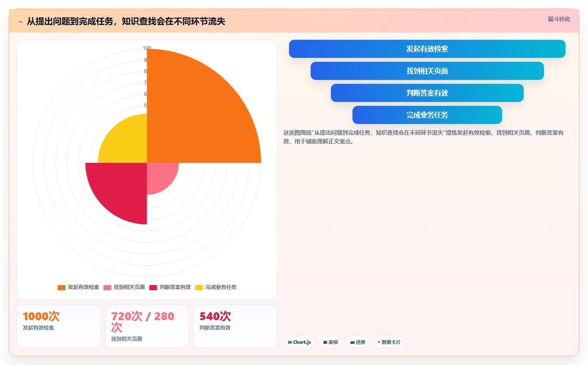Select the 判断答案有效 funnel bar
Image resolution: width=588 pixels, height=365 pixels.
pos(427,93)
